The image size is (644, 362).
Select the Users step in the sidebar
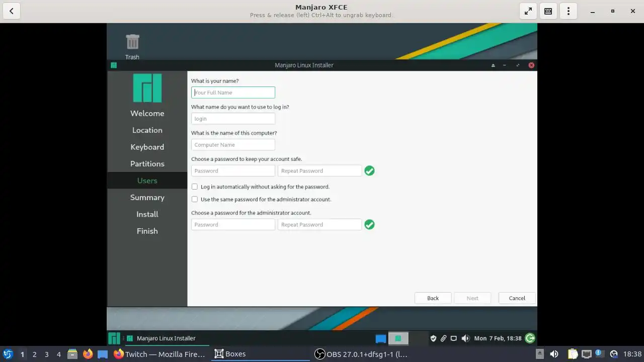[147, 180]
